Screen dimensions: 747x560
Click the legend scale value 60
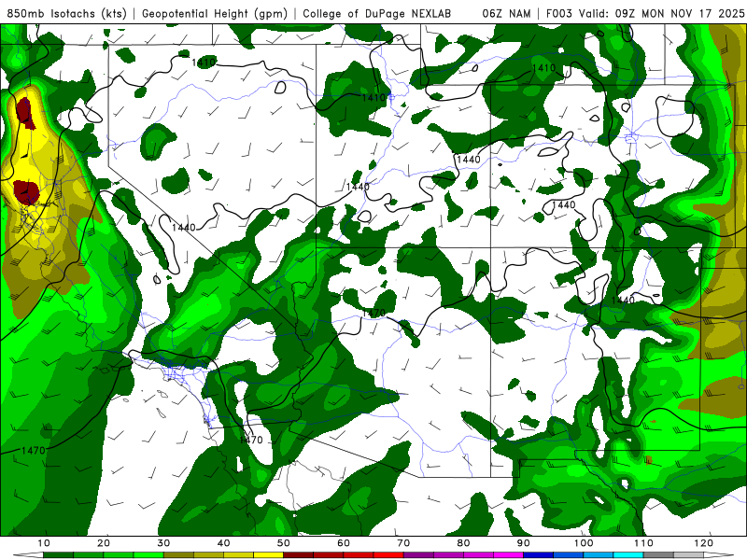coord(344,543)
